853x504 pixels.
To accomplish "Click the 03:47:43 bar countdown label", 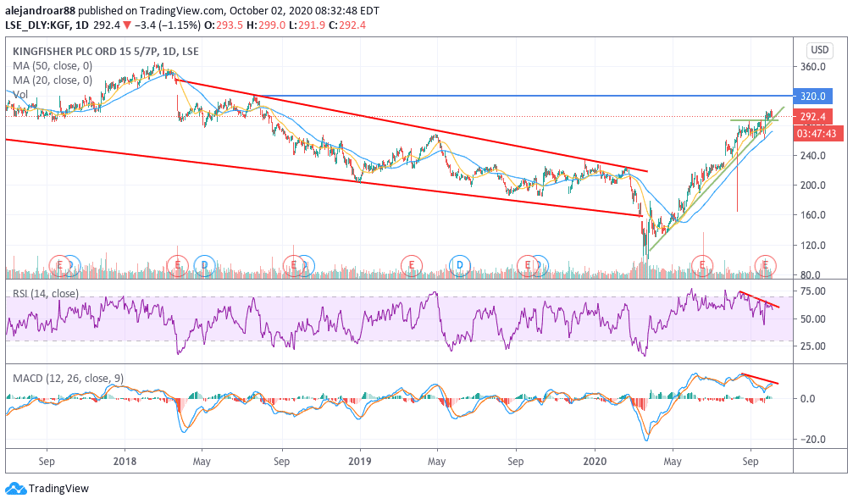I will 818,133.
